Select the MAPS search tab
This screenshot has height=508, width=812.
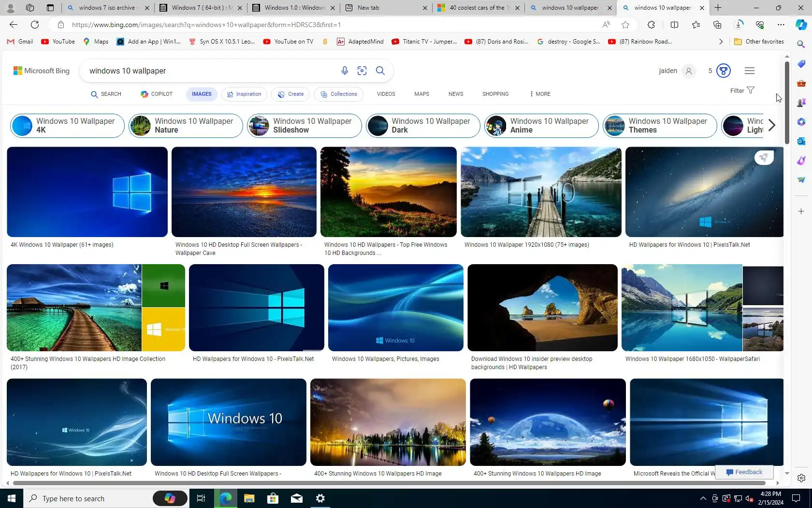421,94
